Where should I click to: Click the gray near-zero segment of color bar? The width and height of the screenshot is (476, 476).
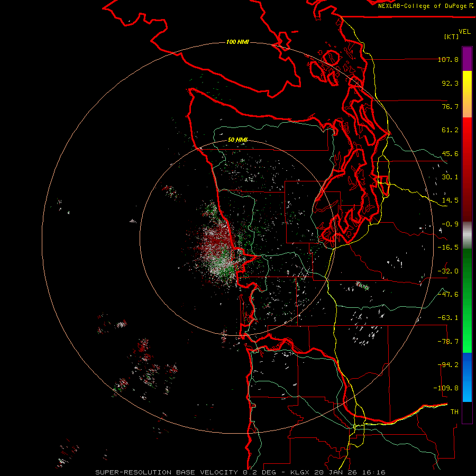467,235
